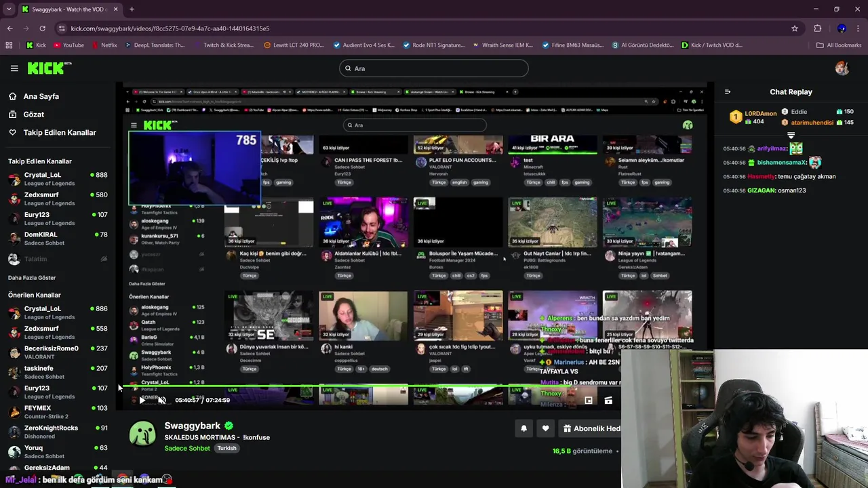This screenshot has width=868, height=488.
Task: Go back in browser
Action: pyautogui.click(x=9, y=28)
